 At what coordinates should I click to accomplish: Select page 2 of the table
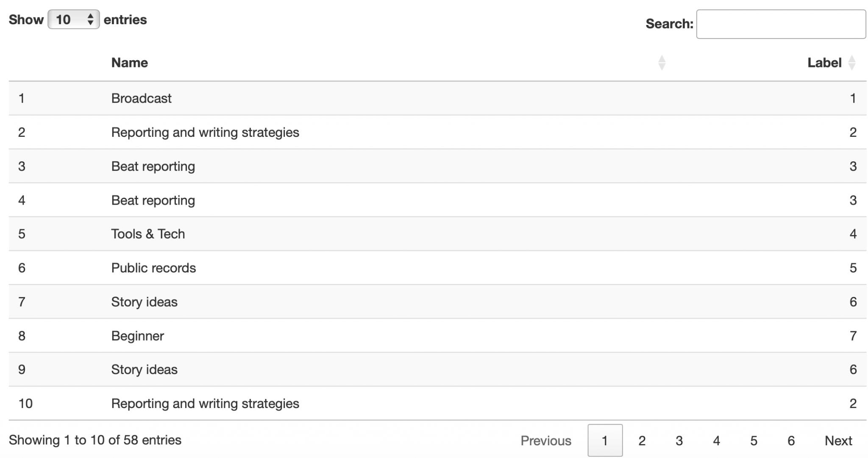(x=641, y=441)
